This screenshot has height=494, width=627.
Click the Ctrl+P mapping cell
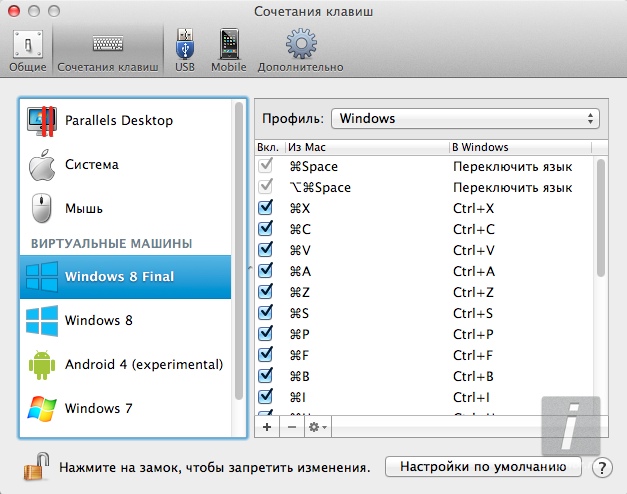point(473,334)
